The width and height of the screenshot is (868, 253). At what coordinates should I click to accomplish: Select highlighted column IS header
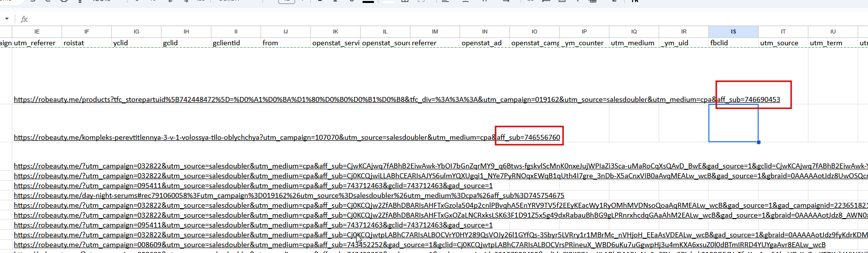click(x=734, y=32)
